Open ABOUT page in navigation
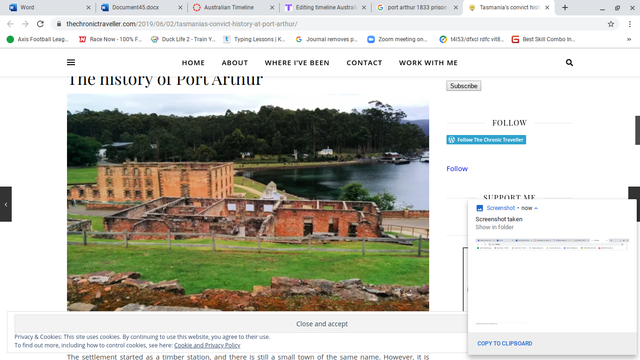This screenshot has width=640, height=360. [x=235, y=63]
